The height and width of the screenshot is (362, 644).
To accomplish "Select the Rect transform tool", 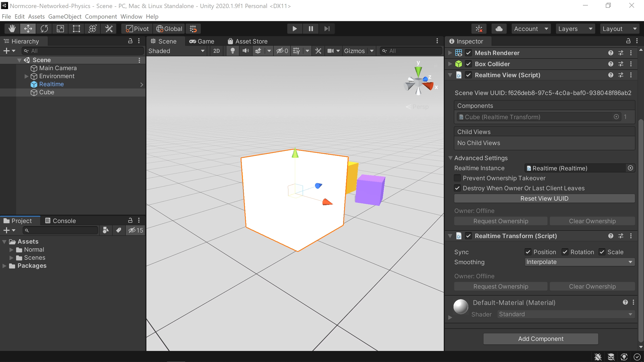I will (x=76, y=29).
